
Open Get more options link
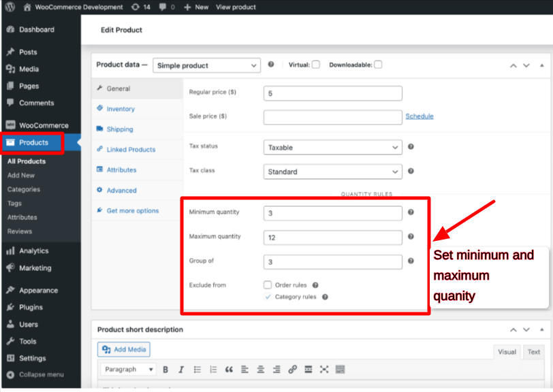click(137, 210)
